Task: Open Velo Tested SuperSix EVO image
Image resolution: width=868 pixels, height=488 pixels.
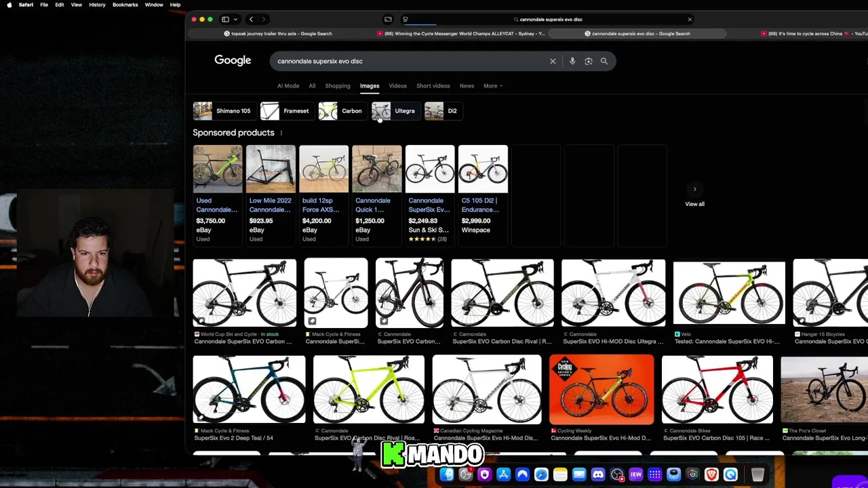Action: click(x=729, y=293)
